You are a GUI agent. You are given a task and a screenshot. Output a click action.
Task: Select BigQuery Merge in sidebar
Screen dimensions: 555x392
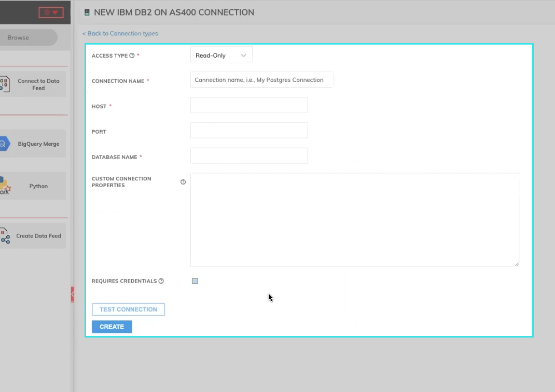click(x=33, y=144)
